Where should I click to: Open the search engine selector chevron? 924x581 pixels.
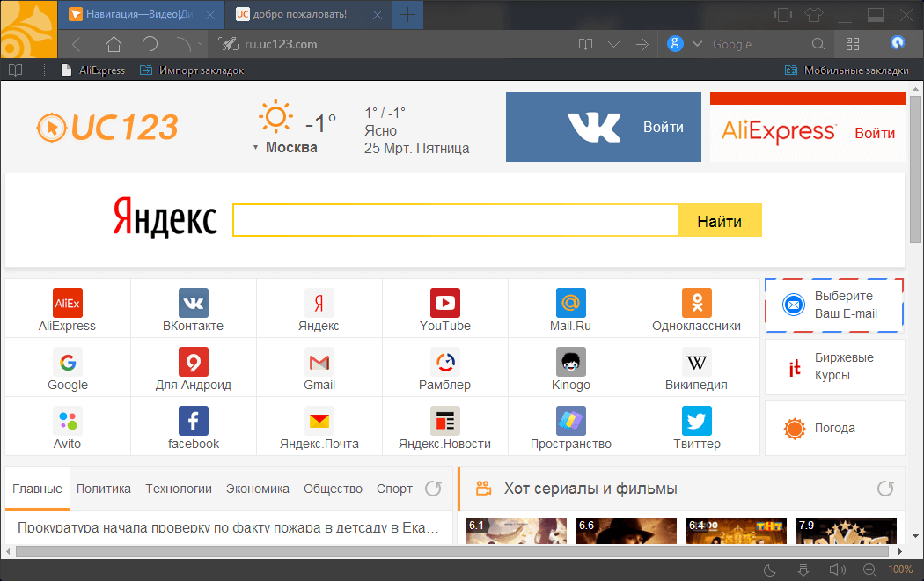[697, 44]
